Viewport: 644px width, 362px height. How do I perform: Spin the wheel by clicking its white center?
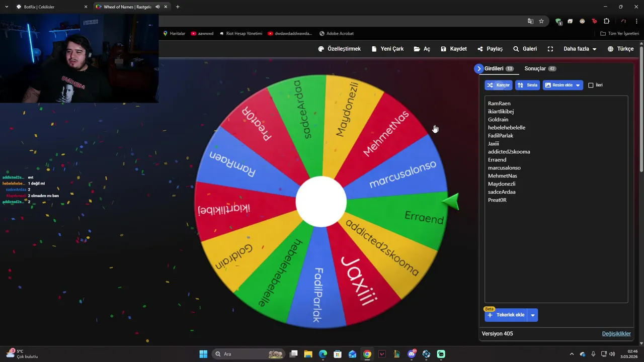pos(321,202)
